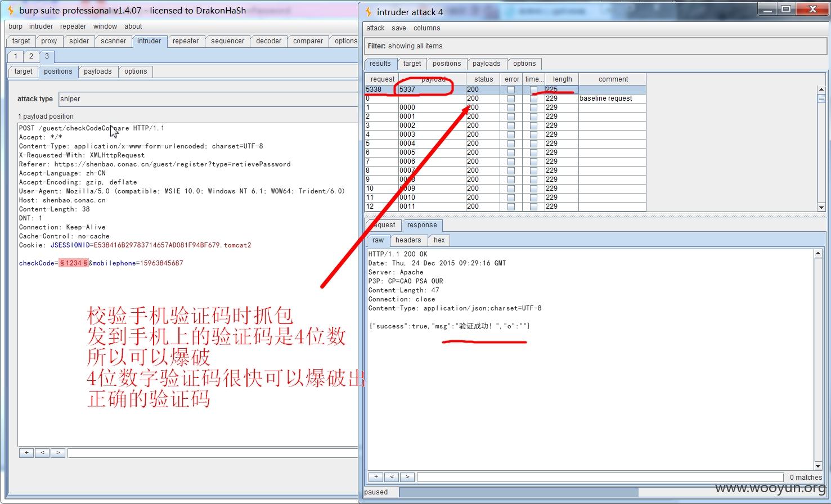Toggle timeout checkbox for payload 5337 row
831x504 pixels.
coord(533,89)
